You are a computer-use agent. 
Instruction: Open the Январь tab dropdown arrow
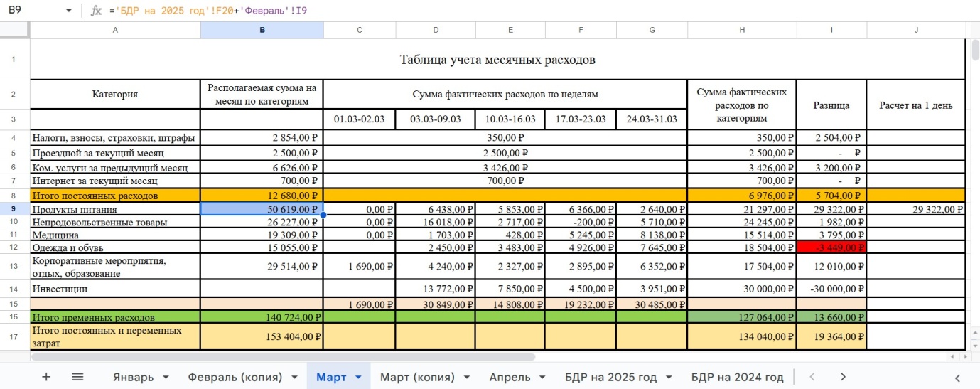coord(166,377)
